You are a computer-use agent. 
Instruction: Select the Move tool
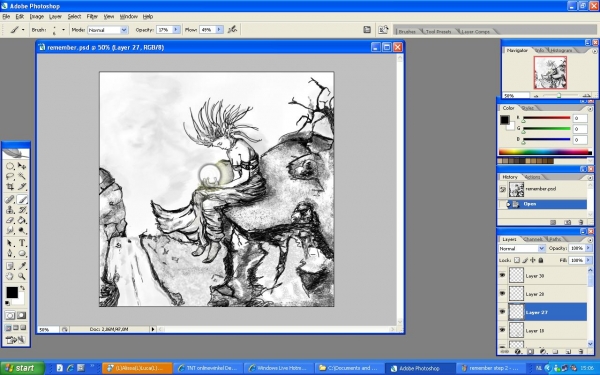[22, 166]
